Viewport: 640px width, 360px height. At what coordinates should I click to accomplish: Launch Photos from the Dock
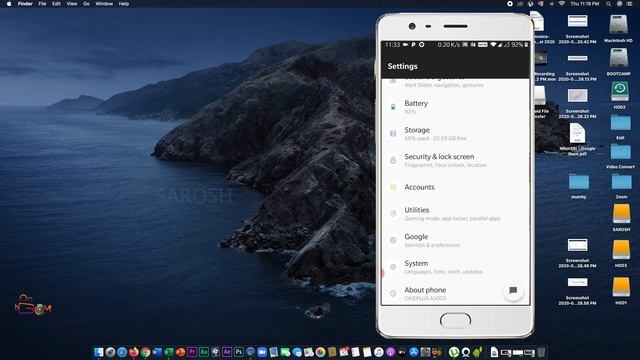tap(320, 352)
